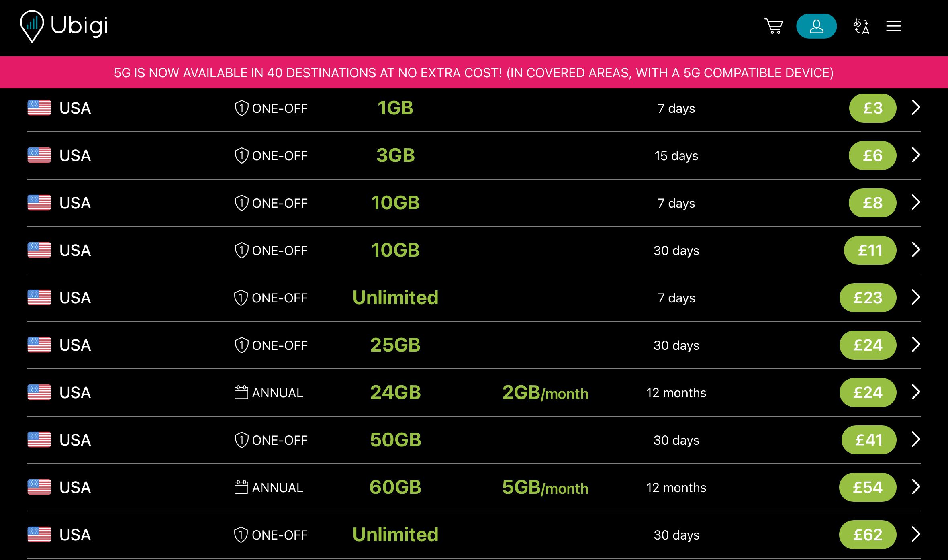Click the calendar icon on 24GB annual plan

241,392
